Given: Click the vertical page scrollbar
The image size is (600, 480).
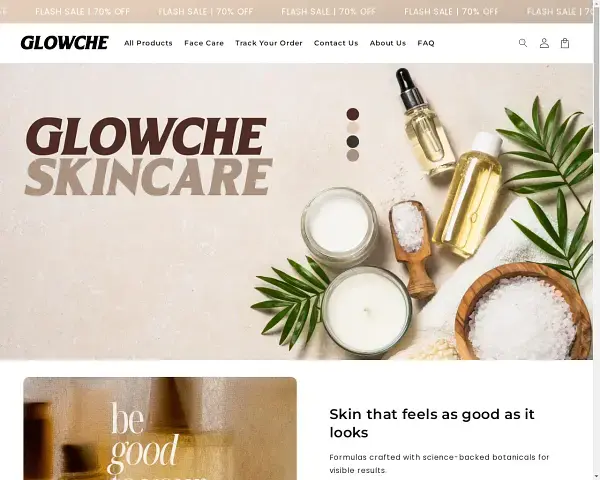Looking at the screenshot, I should [x=596, y=240].
